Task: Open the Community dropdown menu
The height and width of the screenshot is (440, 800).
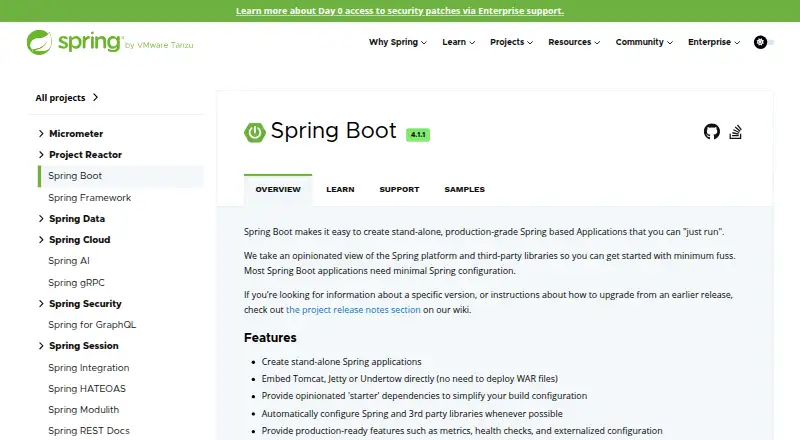Action: (644, 42)
